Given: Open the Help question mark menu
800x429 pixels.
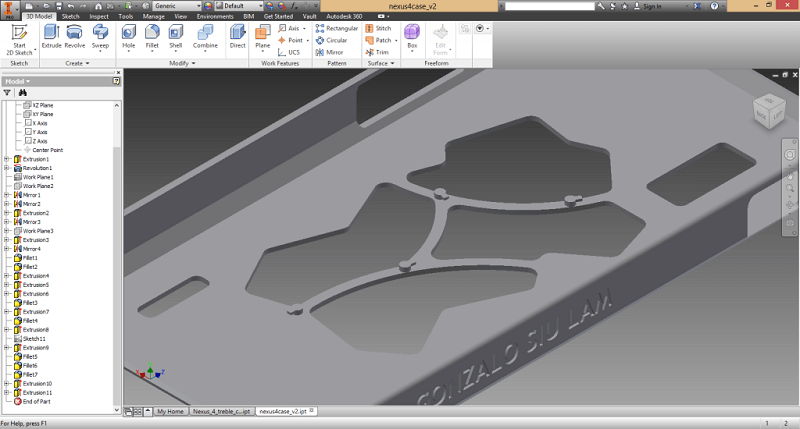Looking at the screenshot, I should point(714,6).
